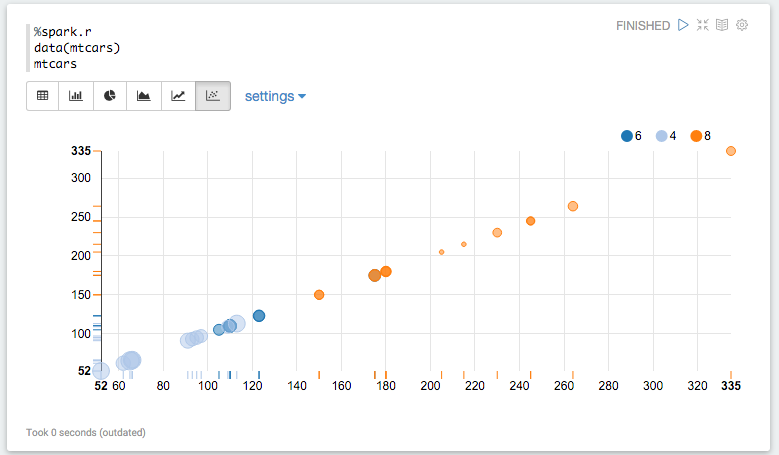Choose the pie chart view
Viewport: 779px width, 455px height.
(x=110, y=96)
